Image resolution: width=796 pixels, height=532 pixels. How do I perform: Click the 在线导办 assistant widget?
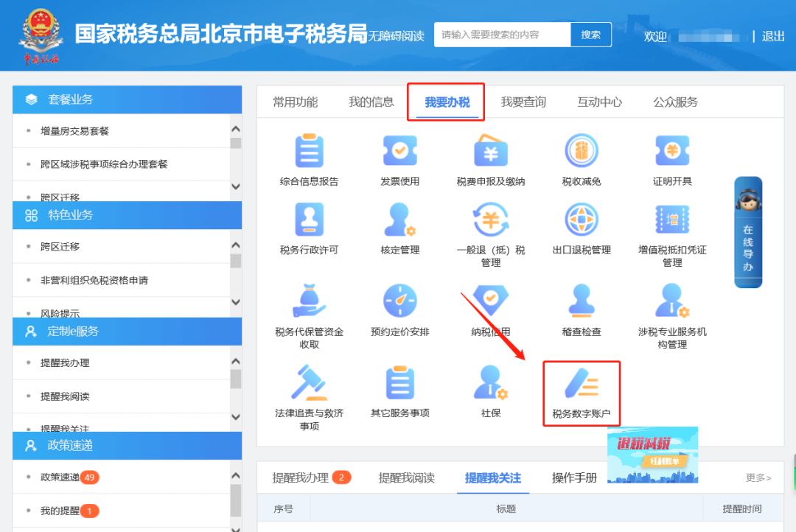tap(748, 232)
